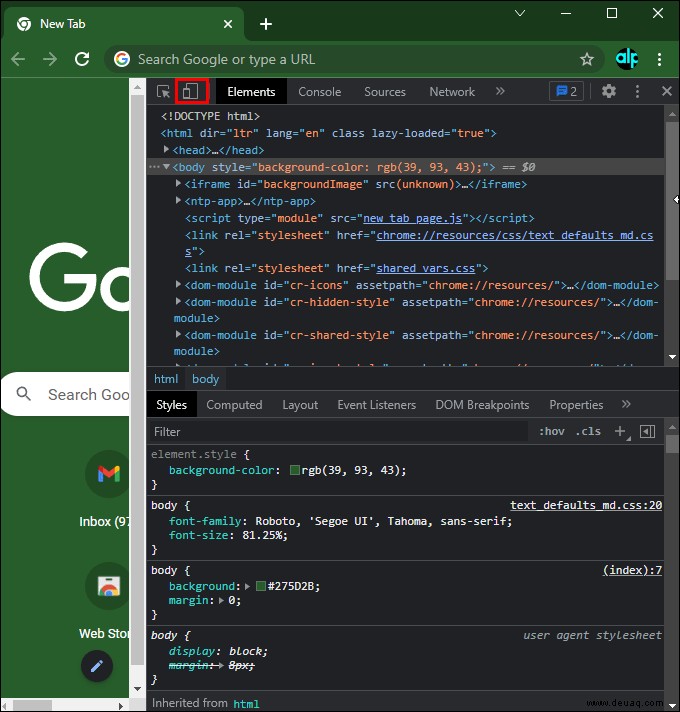
Task: Show more style pane tabs chevron
Action: click(x=626, y=404)
